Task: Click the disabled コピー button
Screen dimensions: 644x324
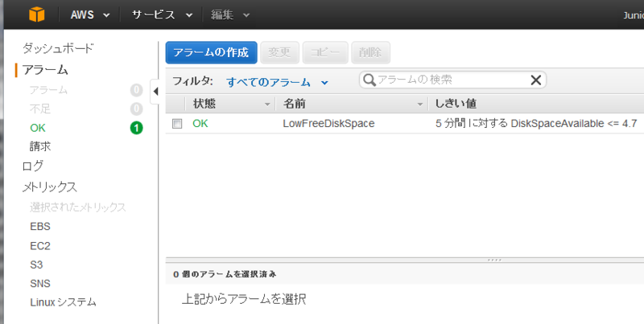Action: [325, 52]
